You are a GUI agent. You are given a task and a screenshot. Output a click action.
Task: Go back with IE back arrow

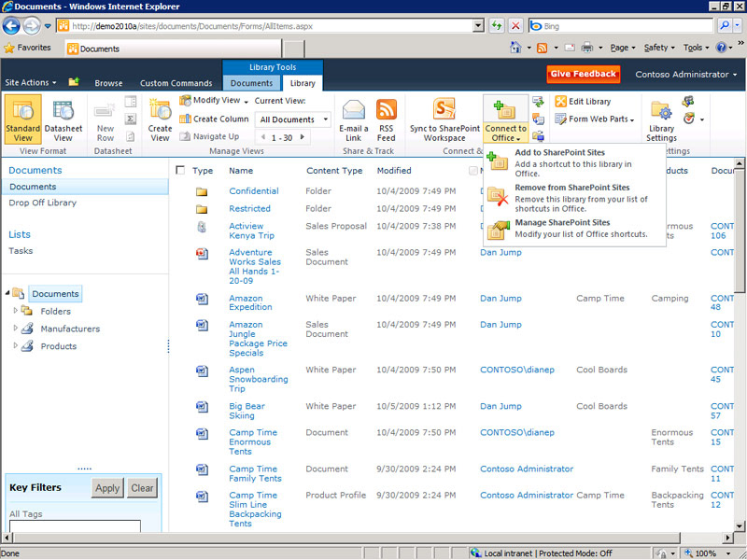11,26
